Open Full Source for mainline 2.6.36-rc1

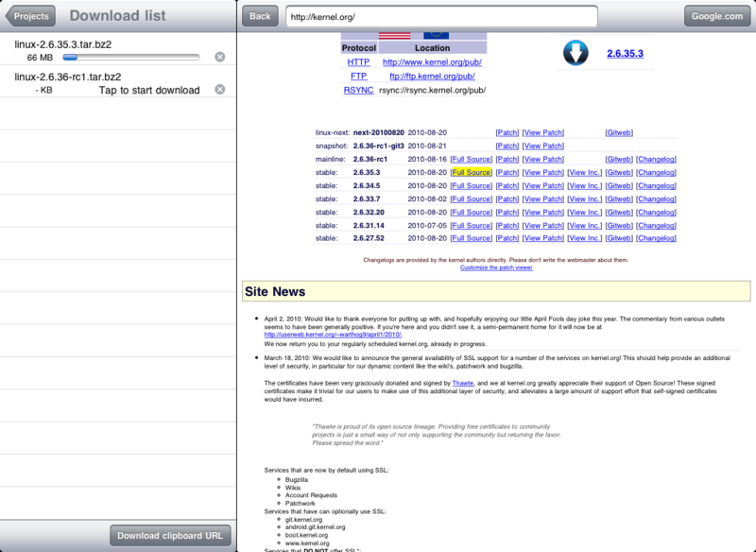pyautogui.click(x=471, y=159)
